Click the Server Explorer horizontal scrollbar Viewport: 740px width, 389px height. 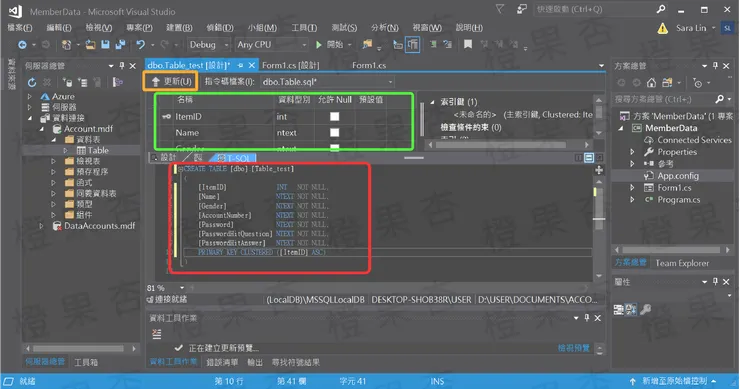81,348
